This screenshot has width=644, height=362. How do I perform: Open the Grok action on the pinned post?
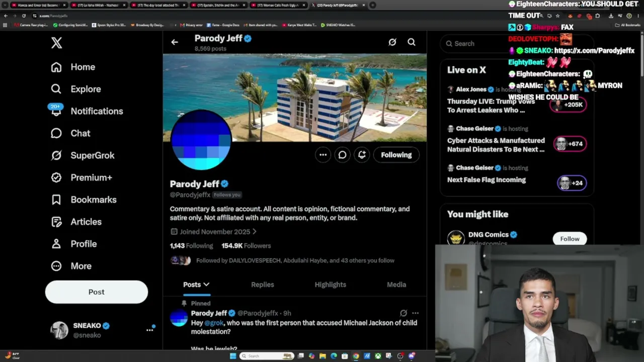point(404,313)
